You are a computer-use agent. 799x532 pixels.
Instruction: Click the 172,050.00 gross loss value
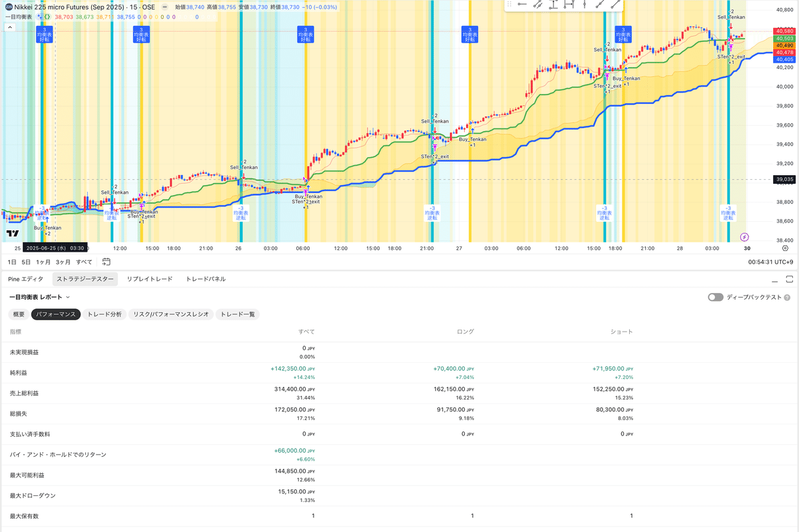[x=294, y=409]
